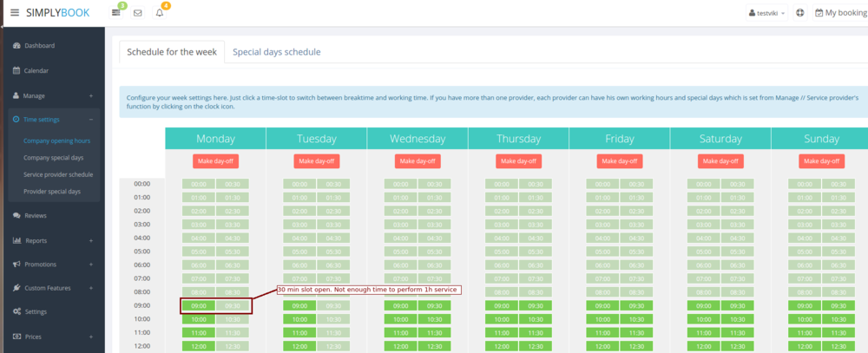Viewport: 868px width, 353px height.
Task: Click the help lifebuoy icon
Action: click(x=799, y=13)
